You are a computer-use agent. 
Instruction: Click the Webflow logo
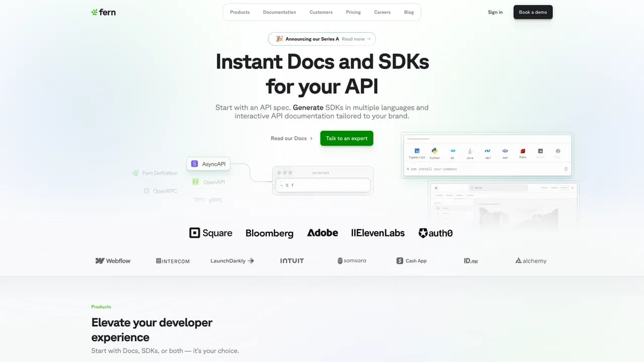113,261
